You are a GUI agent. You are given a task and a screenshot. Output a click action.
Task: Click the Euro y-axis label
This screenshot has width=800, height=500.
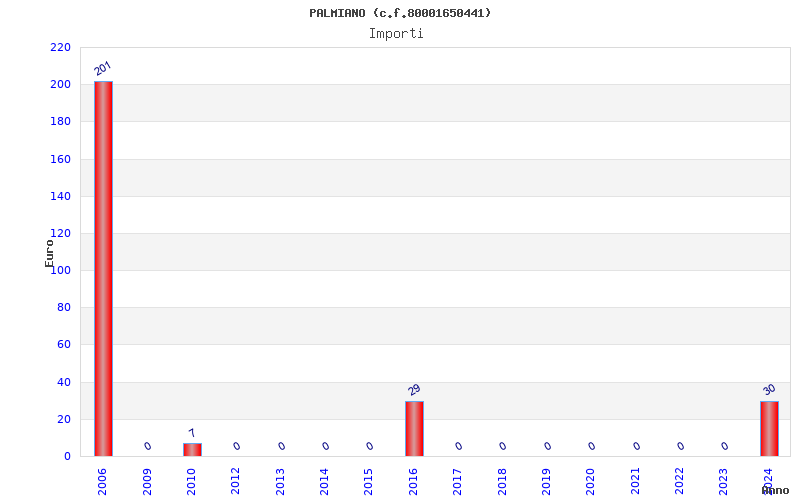[49, 253]
